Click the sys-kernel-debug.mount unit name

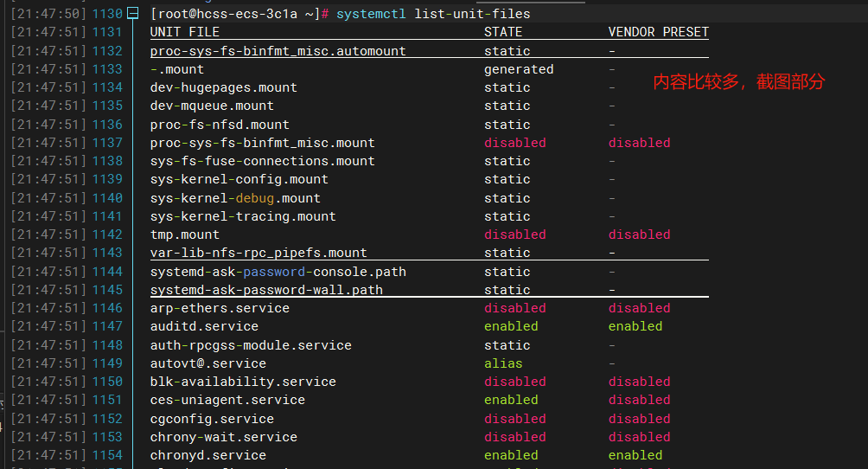pos(235,198)
